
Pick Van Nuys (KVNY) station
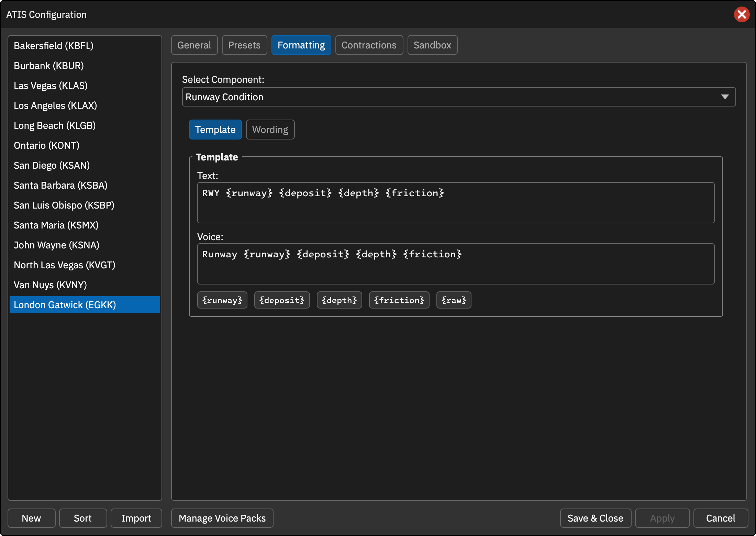coord(85,285)
